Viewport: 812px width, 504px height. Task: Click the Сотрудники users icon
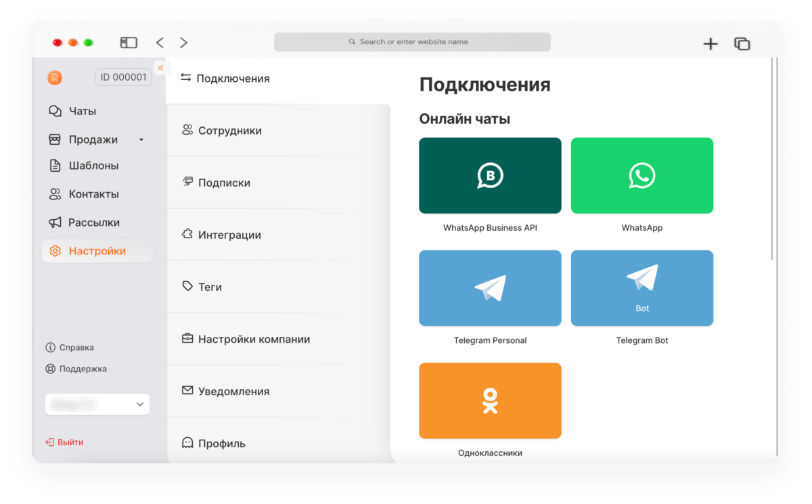point(187,130)
